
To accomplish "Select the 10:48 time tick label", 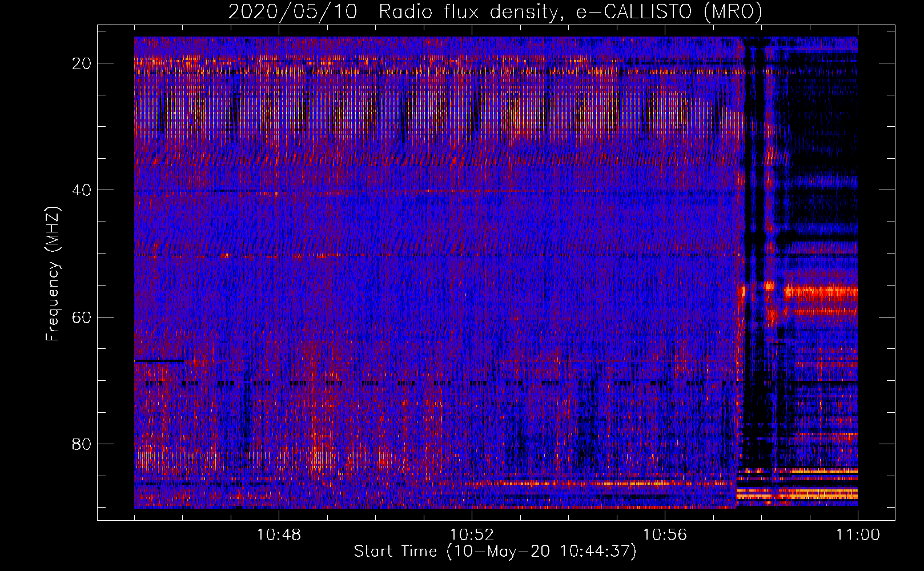I will pyautogui.click(x=279, y=535).
